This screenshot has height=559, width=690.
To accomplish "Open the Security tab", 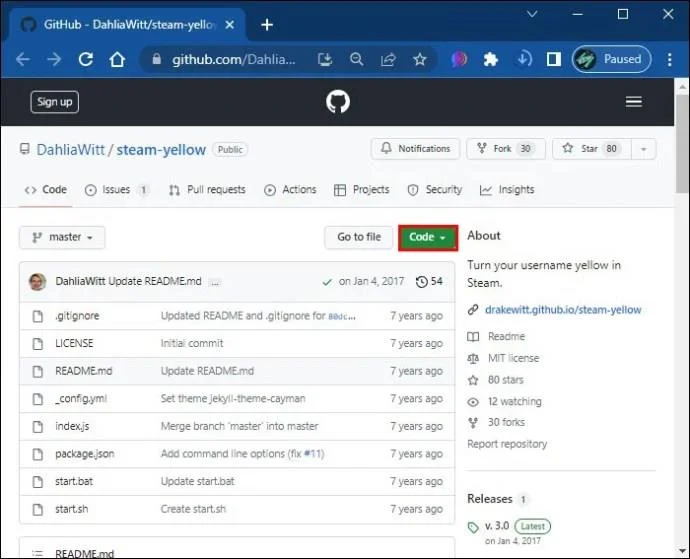I will click(x=435, y=190).
